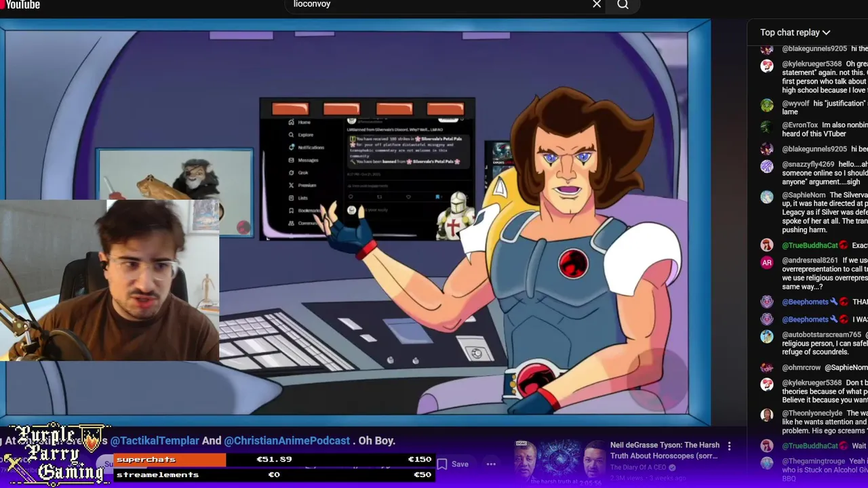
Task: Click the Save button below the video
Action: (452, 464)
